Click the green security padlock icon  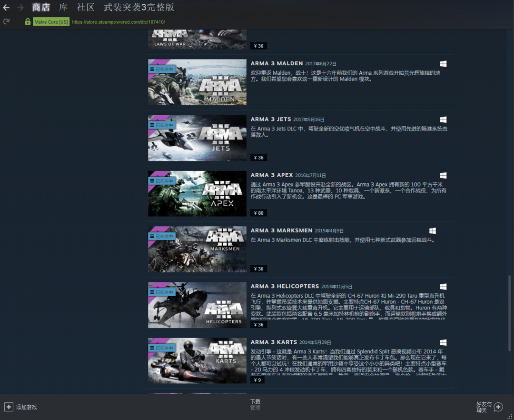[28, 22]
